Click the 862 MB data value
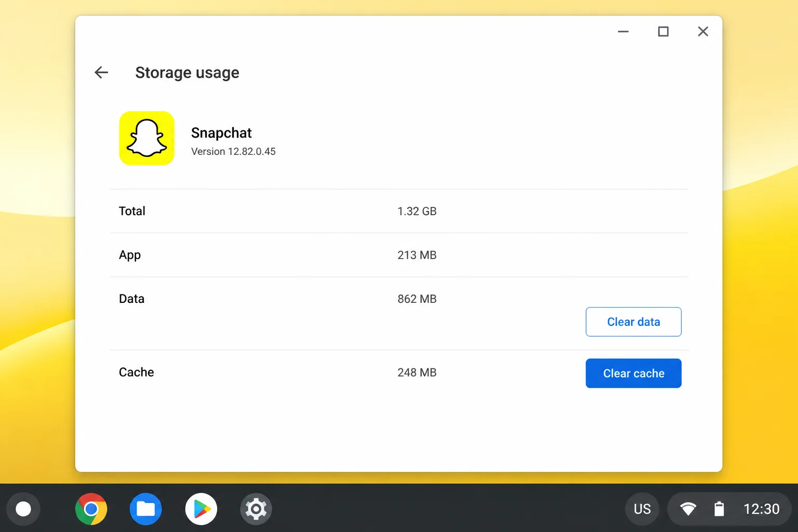 417,299
